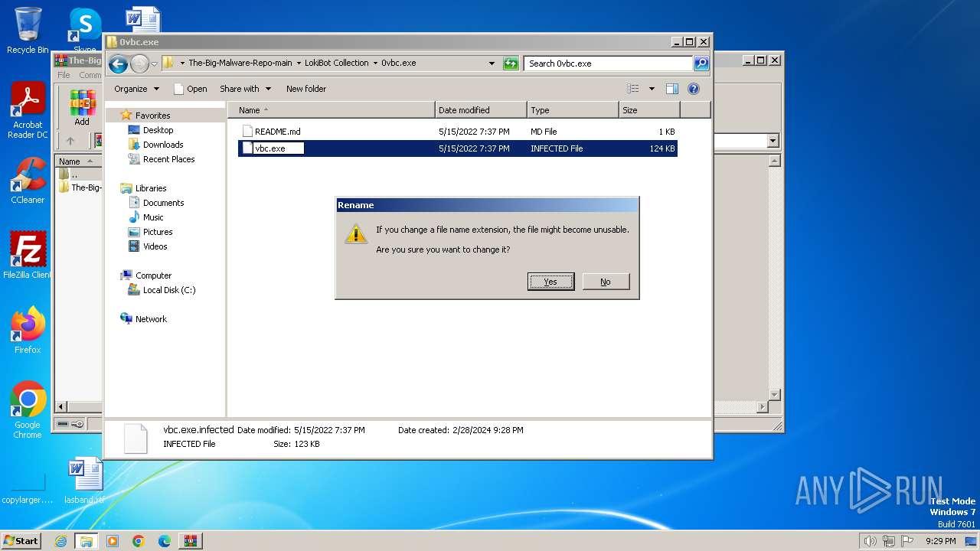Click the change view icon

[633, 89]
